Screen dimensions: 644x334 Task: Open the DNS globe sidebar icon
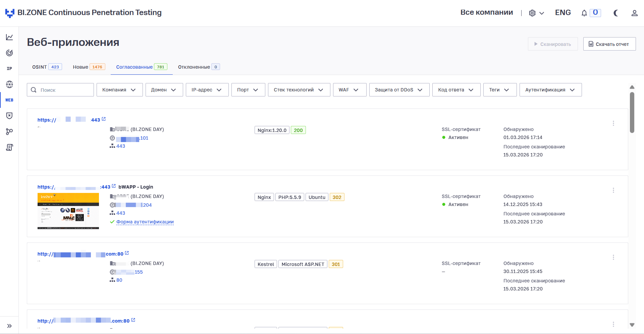[9, 84]
